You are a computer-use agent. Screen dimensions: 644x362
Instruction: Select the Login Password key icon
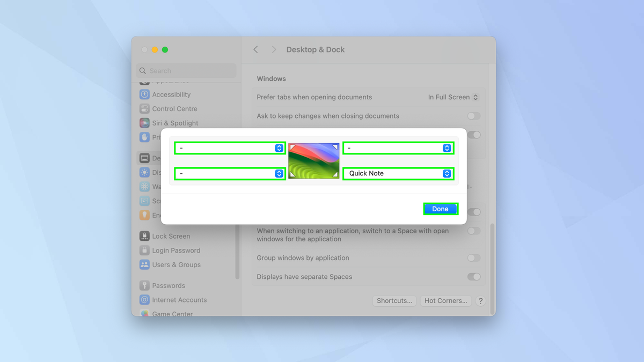pyautogui.click(x=145, y=250)
